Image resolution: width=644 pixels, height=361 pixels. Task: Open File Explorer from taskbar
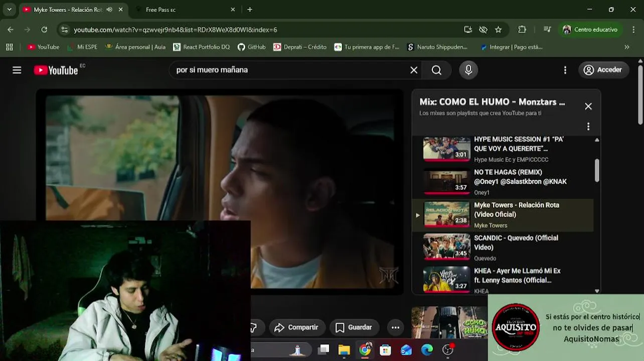[x=344, y=349]
